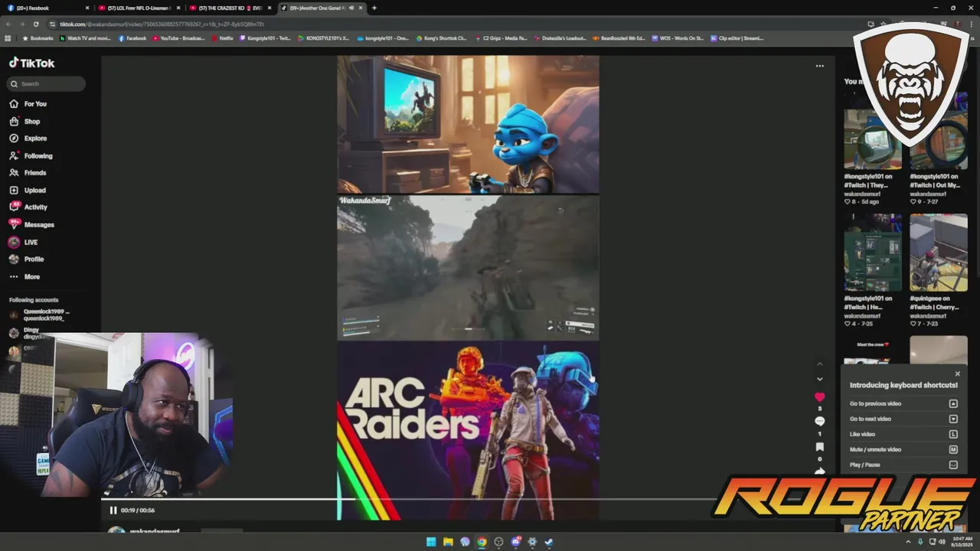
Task: Click the Go to next video key icon
Action: pos(953,419)
